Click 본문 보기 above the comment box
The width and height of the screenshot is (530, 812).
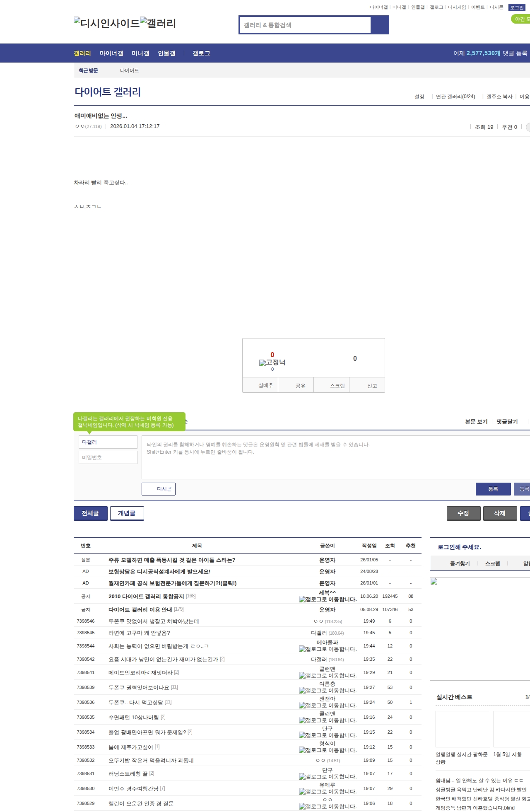(x=476, y=422)
